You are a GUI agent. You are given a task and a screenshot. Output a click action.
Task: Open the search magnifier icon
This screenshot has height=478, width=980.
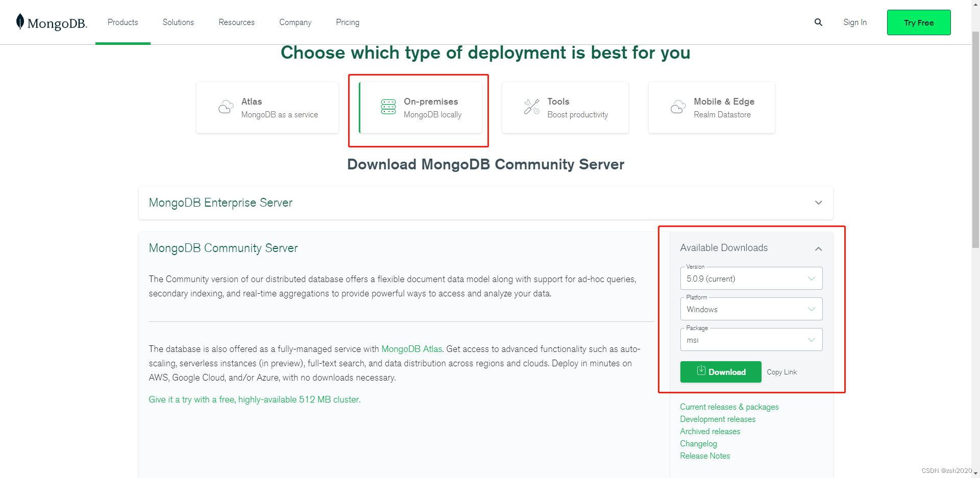818,22
